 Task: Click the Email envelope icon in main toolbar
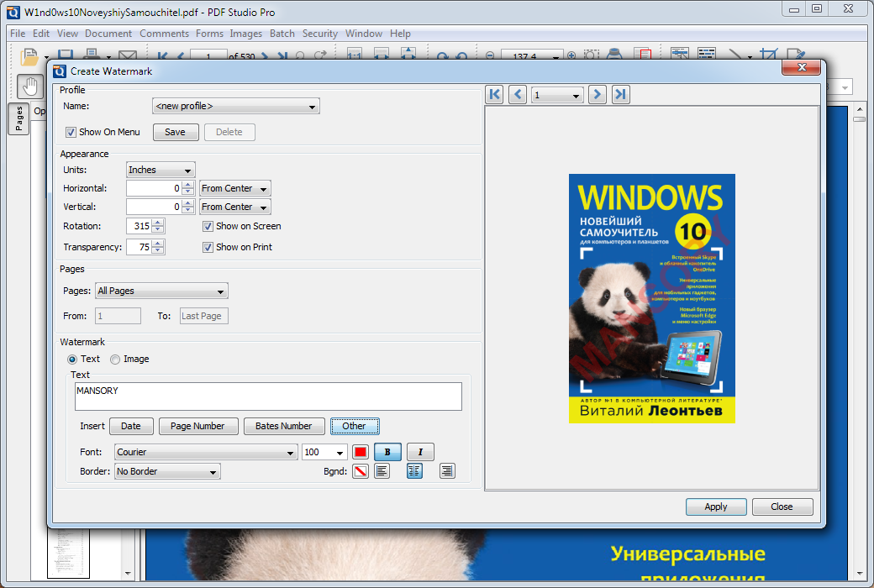point(128,55)
